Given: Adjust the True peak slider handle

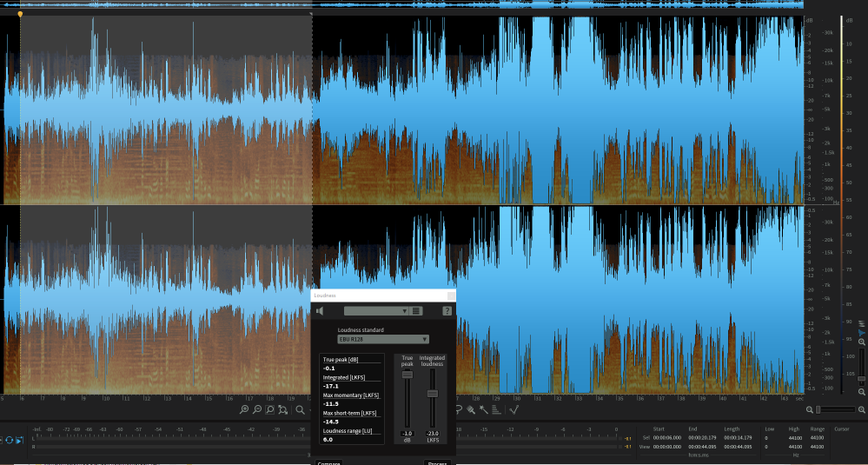Looking at the screenshot, I should [407, 375].
